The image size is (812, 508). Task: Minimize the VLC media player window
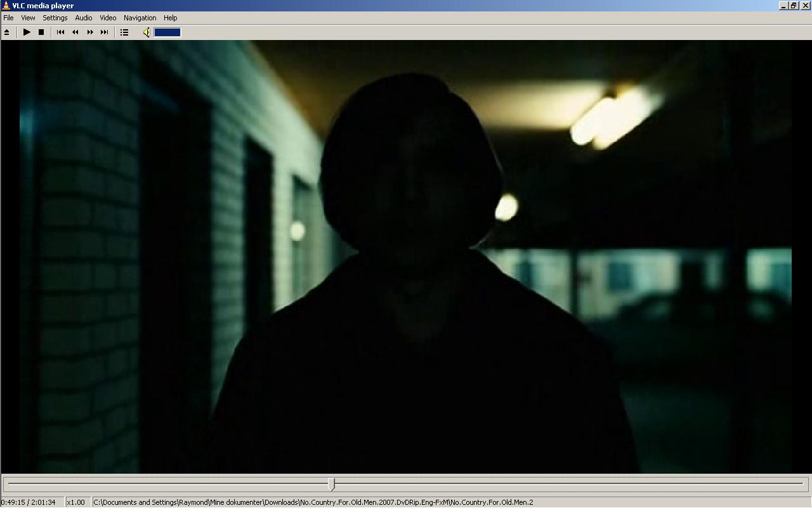pos(783,6)
